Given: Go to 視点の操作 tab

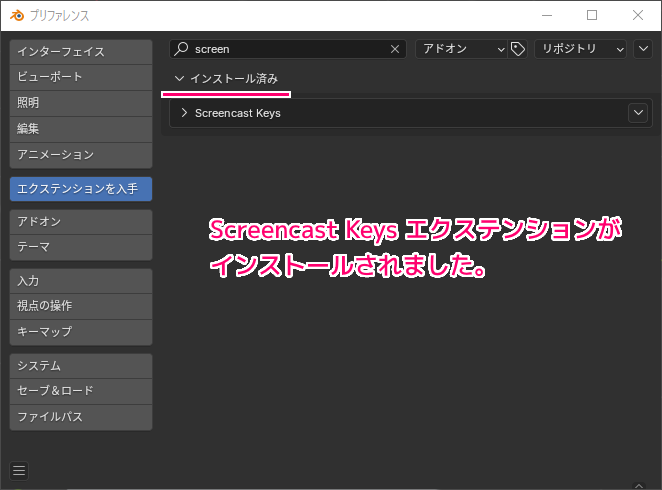Looking at the screenshot, I should 81,306.
